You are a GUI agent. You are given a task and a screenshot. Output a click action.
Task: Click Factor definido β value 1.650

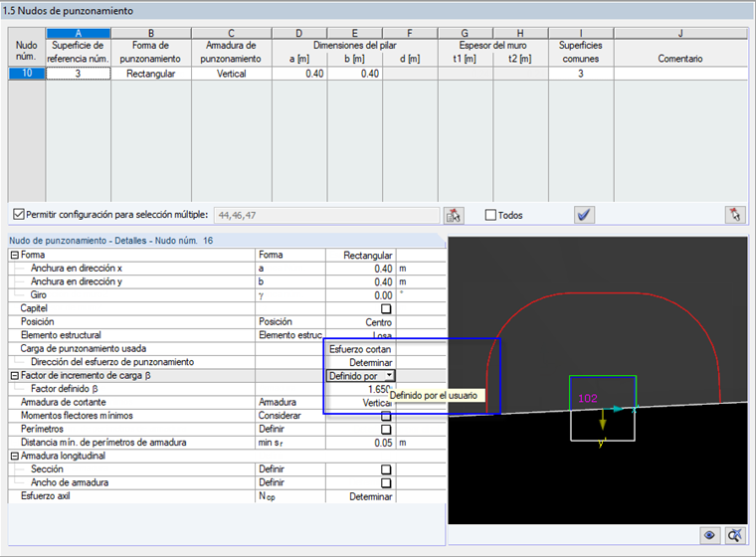pyautogui.click(x=361, y=389)
